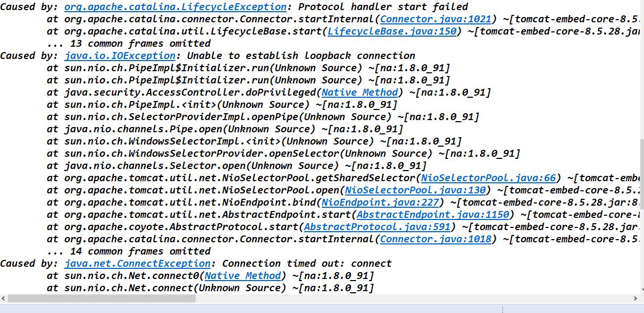Open the java.net.ConnectException link
The height and width of the screenshot is (313, 644).
pos(138,264)
